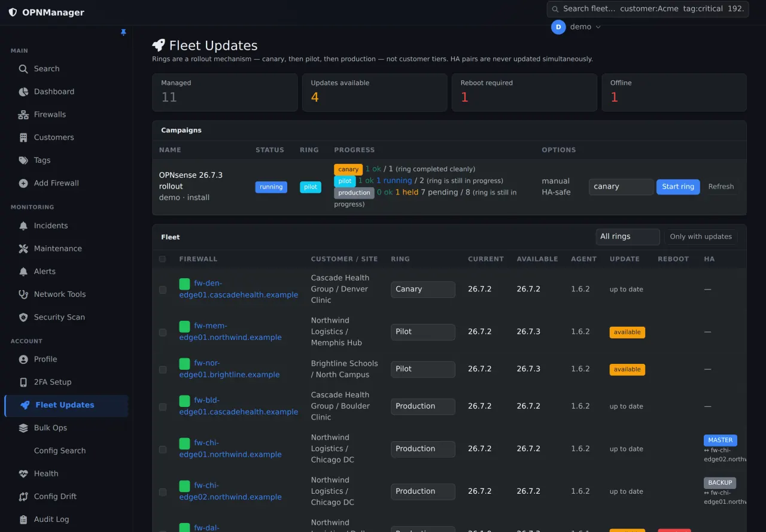
Task: Click the Health heartbeat icon
Action: pyautogui.click(x=23, y=473)
